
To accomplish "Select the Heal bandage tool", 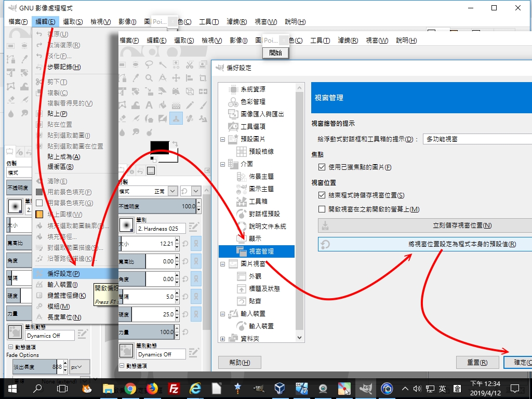I will [x=190, y=118].
